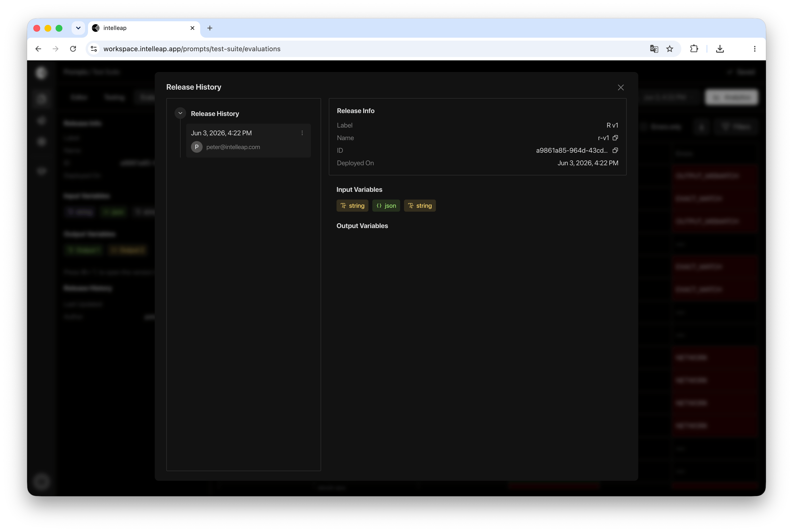The image size is (793, 532).
Task: Select the Jun 3, 2026 release entry
Action: click(x=248, y=140)
